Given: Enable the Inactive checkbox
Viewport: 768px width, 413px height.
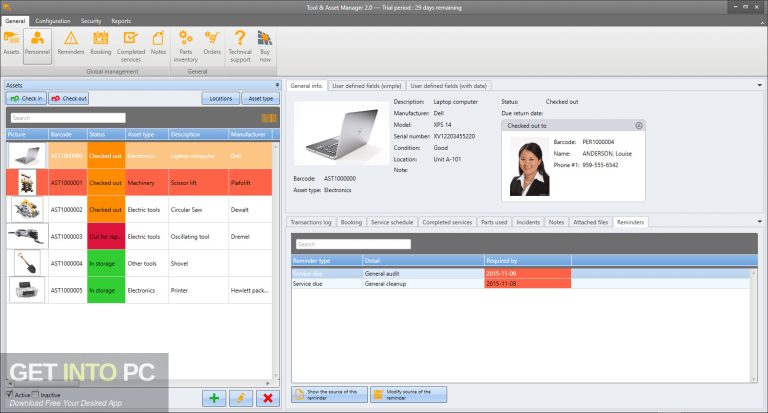Looking at the screenshot, I should (x=37, y=394).
